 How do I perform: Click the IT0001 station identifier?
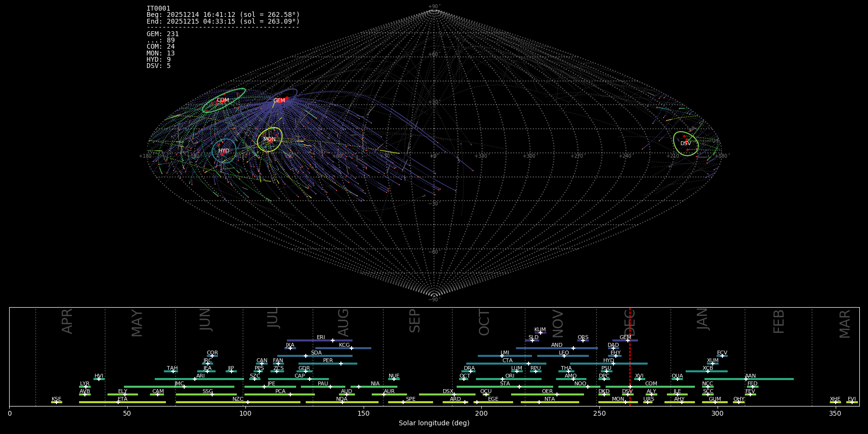158,9
